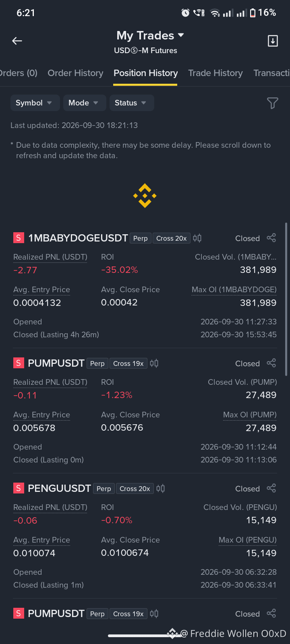This screenshot has width=290, height=644.
Task: Open chart icon beside first PUMPUSDT
Action: pos(154,363)
